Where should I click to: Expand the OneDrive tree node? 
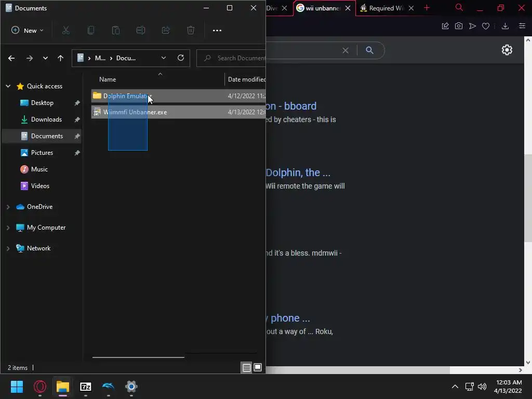coord(8,207)
